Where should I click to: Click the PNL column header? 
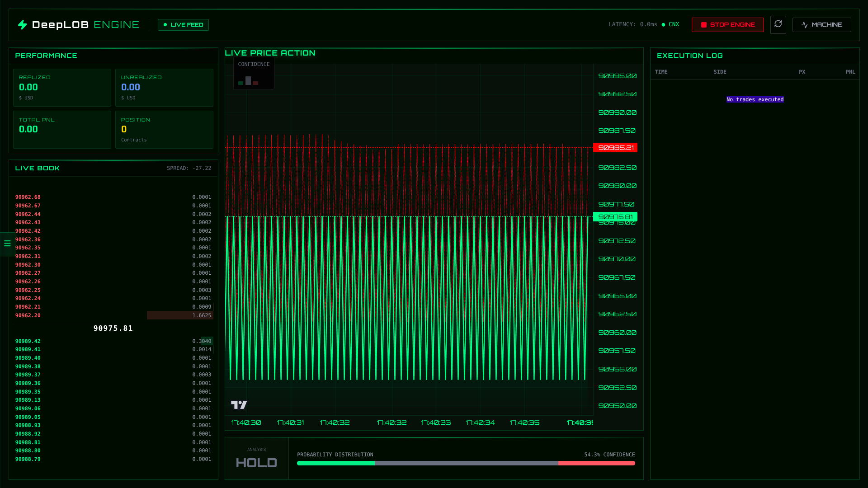pos(850,72)
